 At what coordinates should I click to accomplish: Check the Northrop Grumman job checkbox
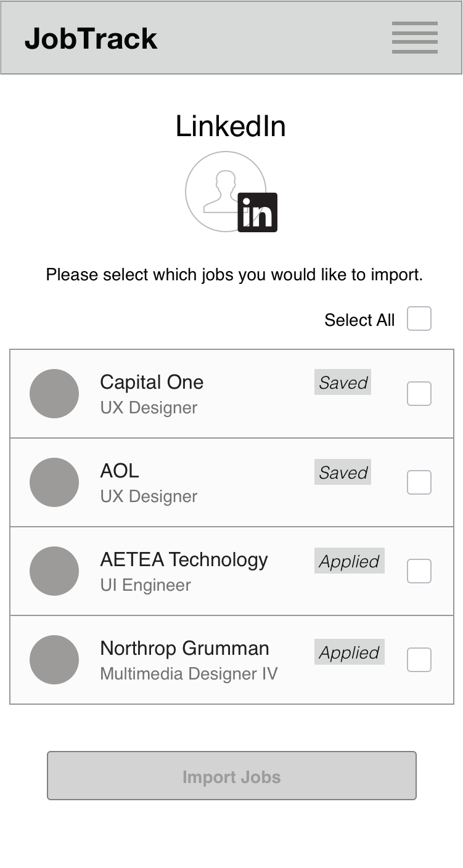(419, 660)
